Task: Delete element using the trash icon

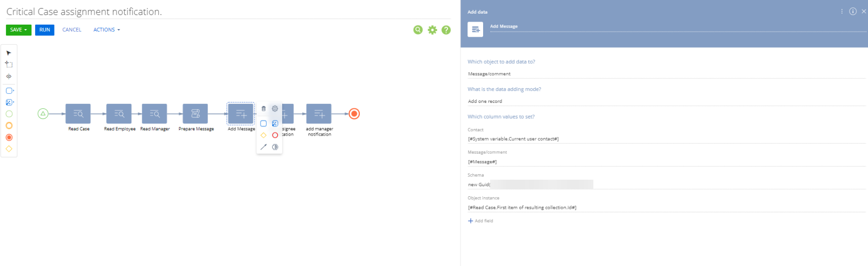Action: click(264, 108)
